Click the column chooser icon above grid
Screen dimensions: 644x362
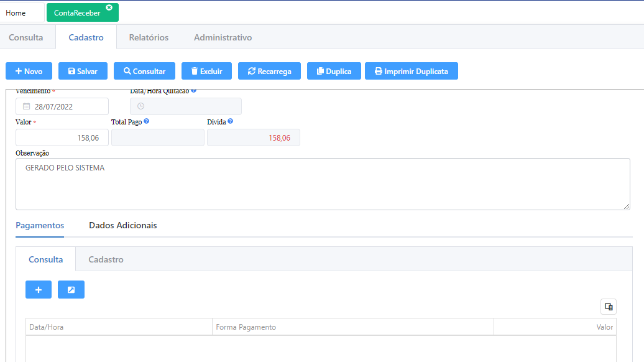click(608, 307)
